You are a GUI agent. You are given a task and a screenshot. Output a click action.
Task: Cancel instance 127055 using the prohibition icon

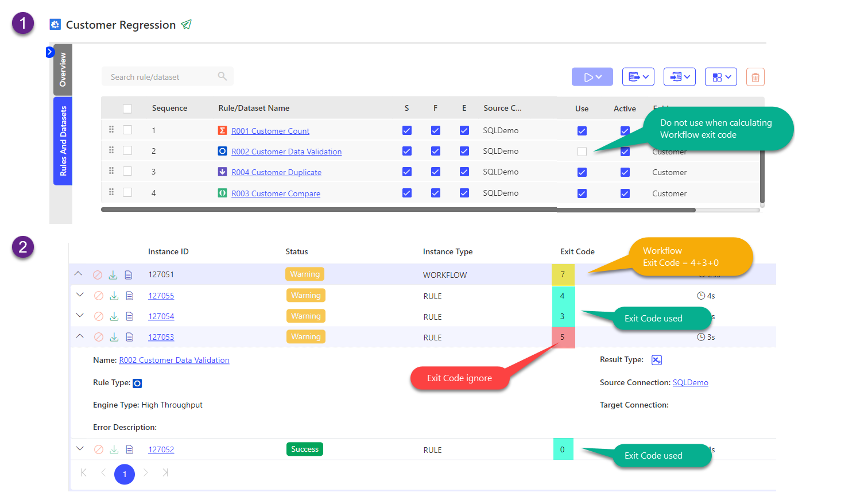(98, 295)
